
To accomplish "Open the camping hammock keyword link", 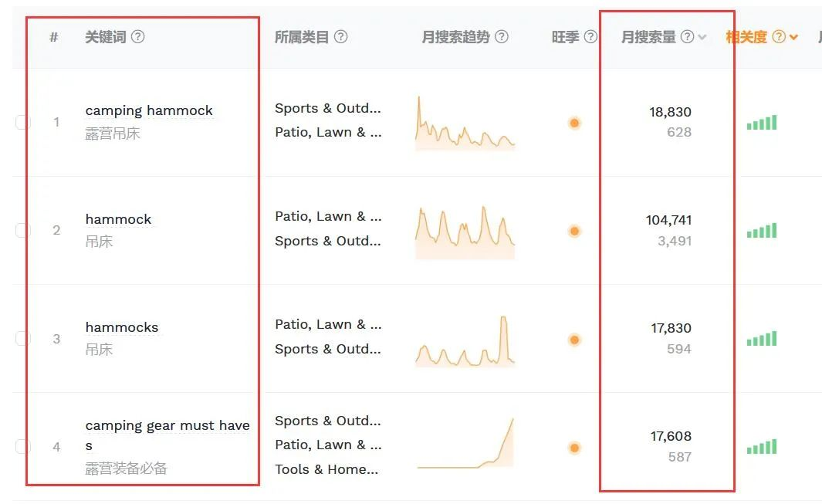I will (149, 110).
